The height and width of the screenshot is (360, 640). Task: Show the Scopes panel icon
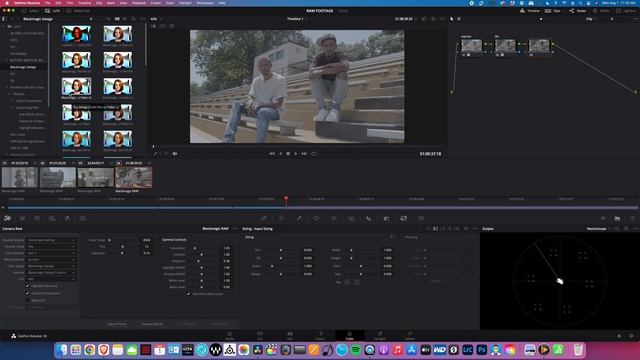point(617,219)
